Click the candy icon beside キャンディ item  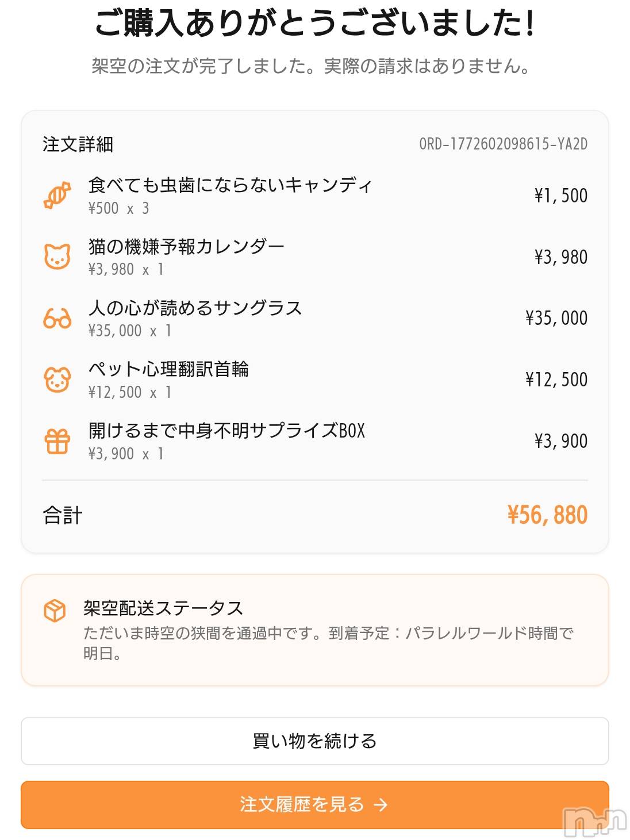[57, 195]
